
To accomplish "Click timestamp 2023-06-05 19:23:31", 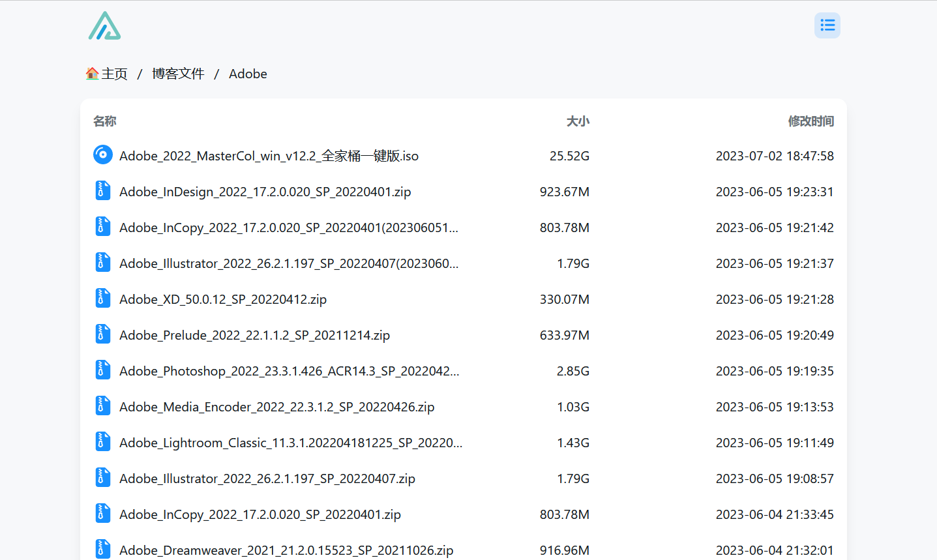I will 775,192.
